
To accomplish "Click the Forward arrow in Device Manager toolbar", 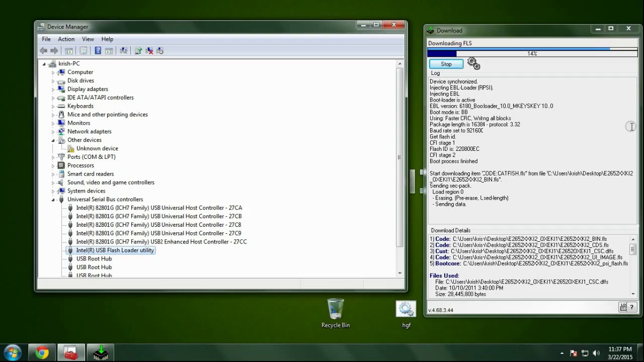I will pyautogui.click(x=54, y=51).
